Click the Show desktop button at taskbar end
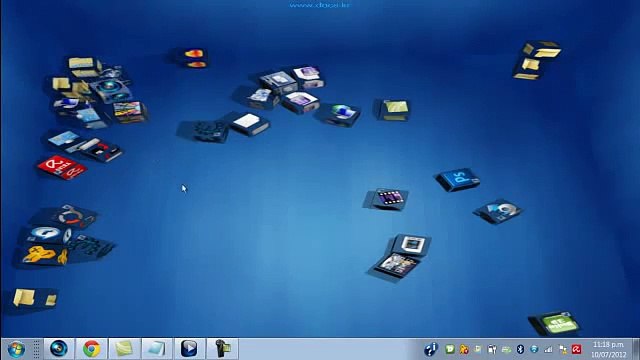This screenshot has height=360, width=640. [x=636, y=349]
